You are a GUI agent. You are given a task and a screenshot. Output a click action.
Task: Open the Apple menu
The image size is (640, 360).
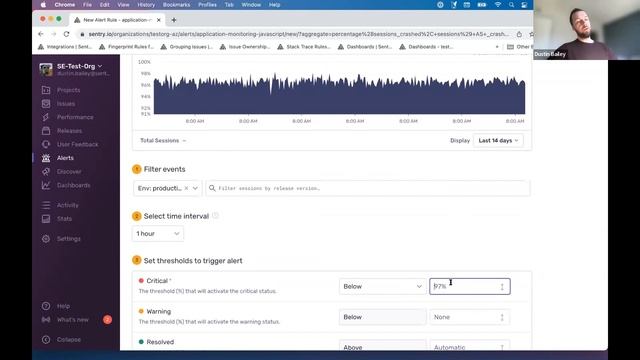click(x=43, y=5)
